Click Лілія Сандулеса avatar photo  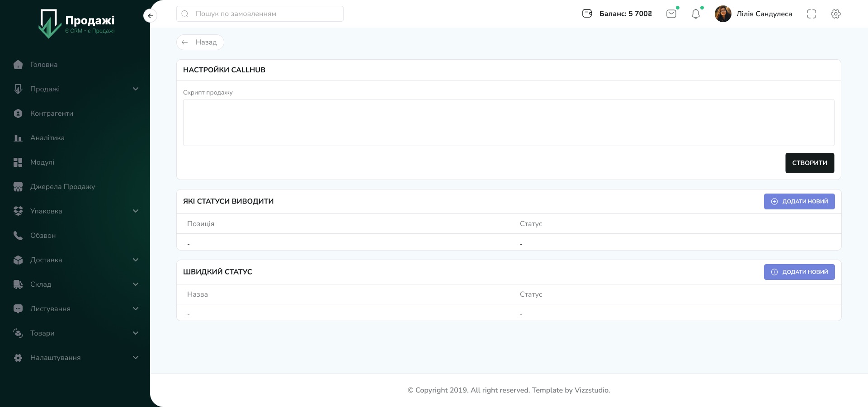[x=723, y=14]
